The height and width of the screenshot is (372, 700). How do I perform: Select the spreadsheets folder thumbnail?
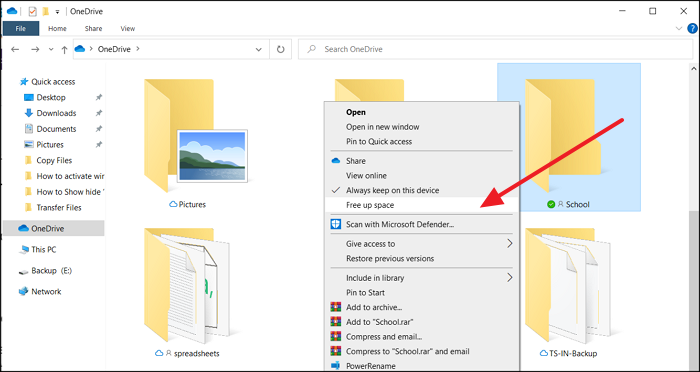click(187, 285)
